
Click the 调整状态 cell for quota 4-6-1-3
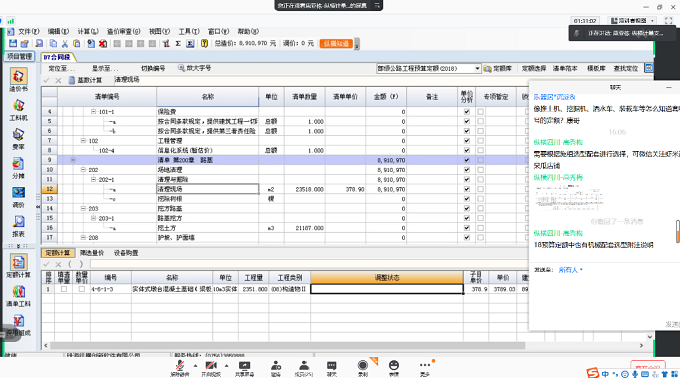pos(387,289)
